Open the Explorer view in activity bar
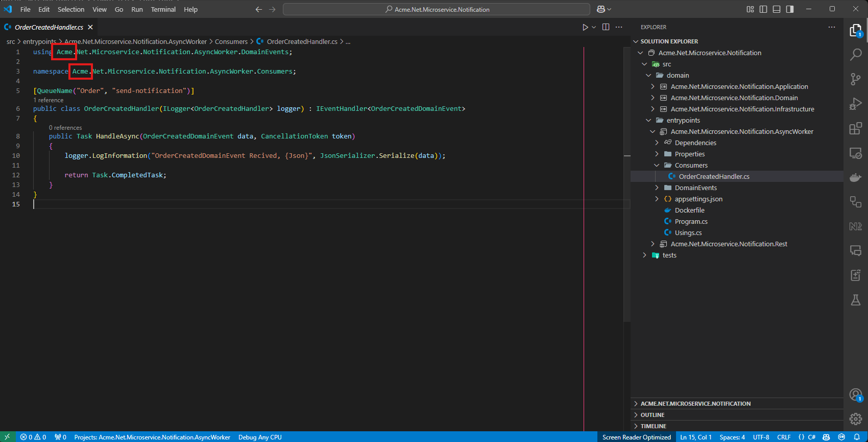Viewport: 868px width, 442px height. pos(856,31)
